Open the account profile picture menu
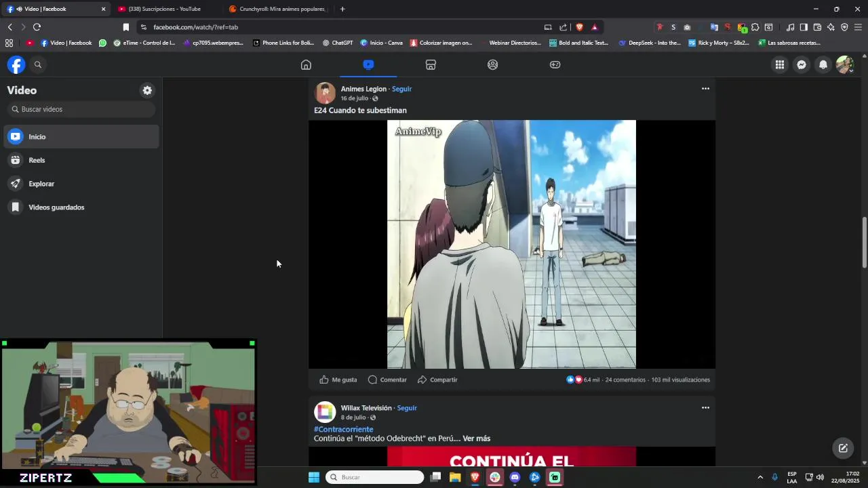This screenshot has width=868, height=488. point(845,64)
